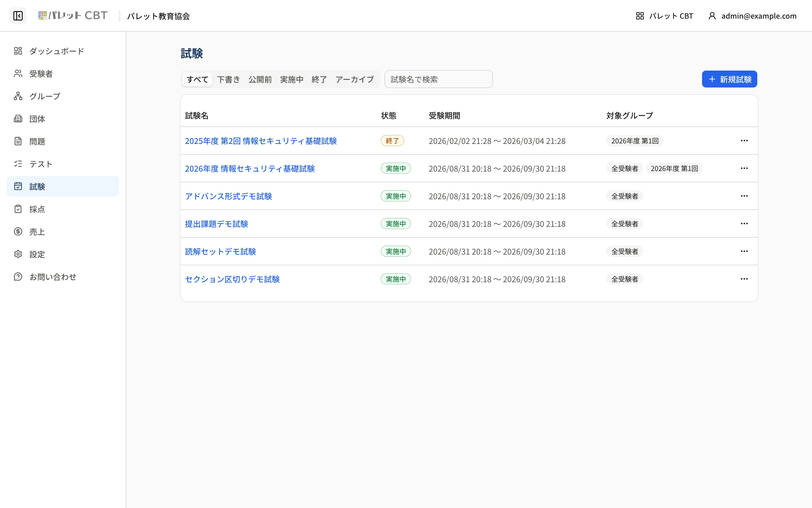812x508 pixels.
Task: Click the 試験 calendar icon in sidebar
Action: (18, 186)
